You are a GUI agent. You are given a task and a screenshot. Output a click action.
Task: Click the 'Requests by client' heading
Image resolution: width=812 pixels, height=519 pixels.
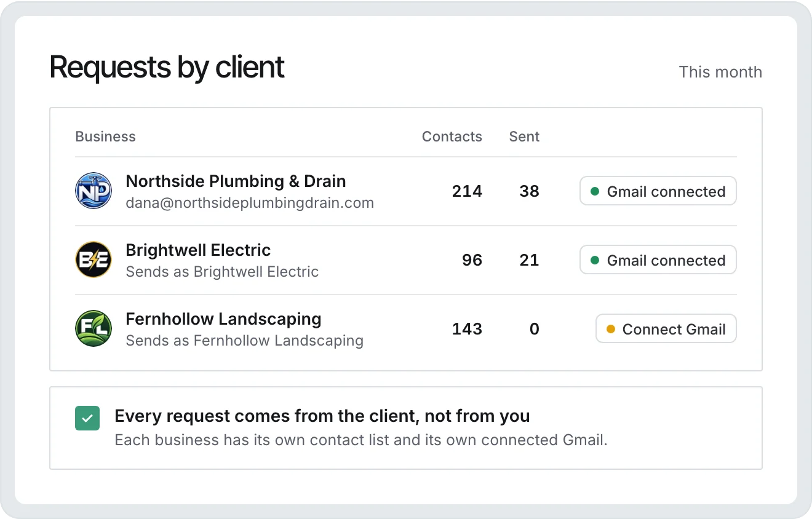167,67
